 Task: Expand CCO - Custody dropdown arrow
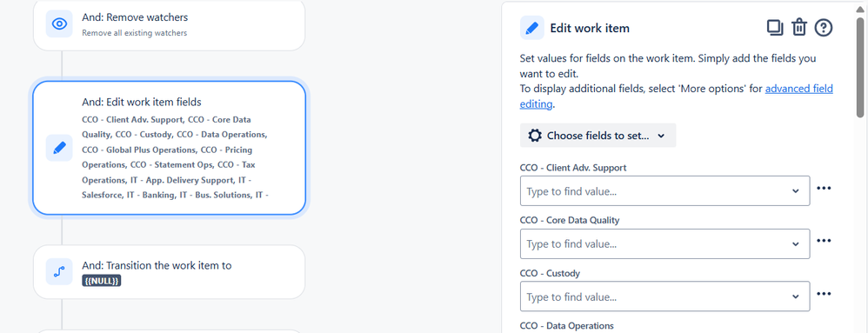click(x=796, y=297)
